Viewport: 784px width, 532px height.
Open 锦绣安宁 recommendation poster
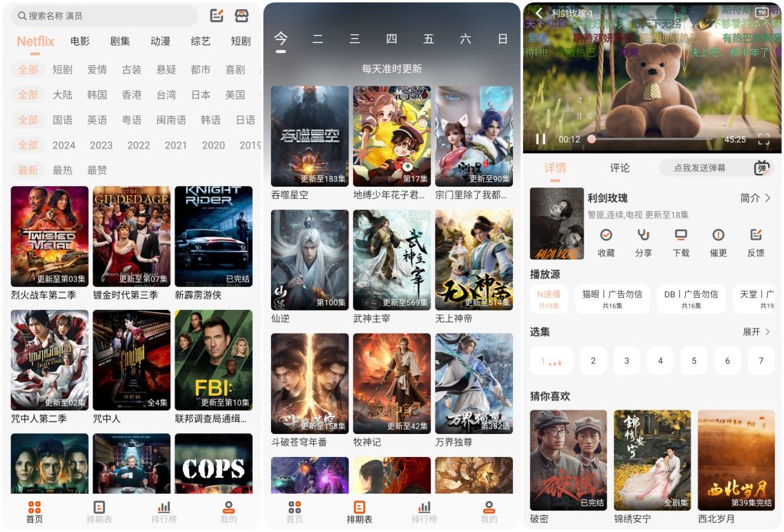(x=652, y=460)
